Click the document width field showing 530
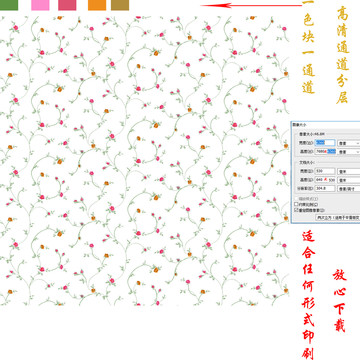The width and height of the screenshot is (360, 360). [x=325, y=171]
